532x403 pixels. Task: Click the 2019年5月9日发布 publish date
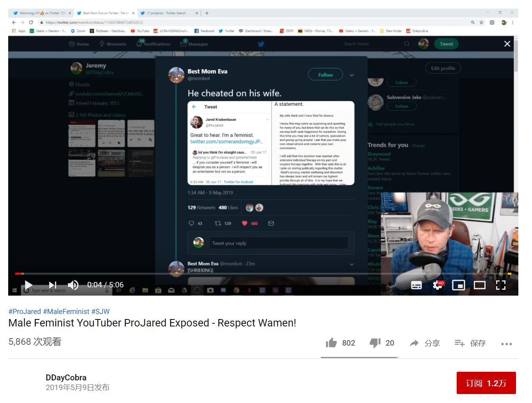[x=77, y=388]
